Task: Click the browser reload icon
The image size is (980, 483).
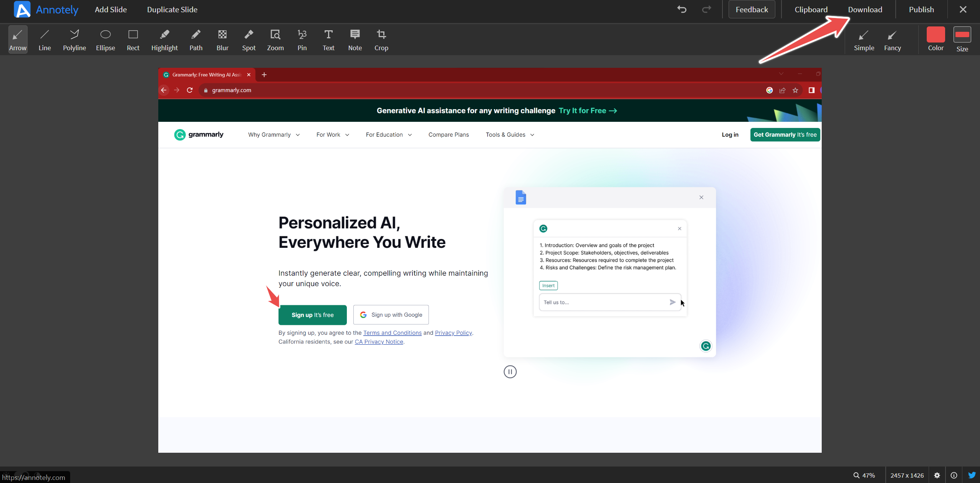Action: pyautogui.click(x=189, y=90)
